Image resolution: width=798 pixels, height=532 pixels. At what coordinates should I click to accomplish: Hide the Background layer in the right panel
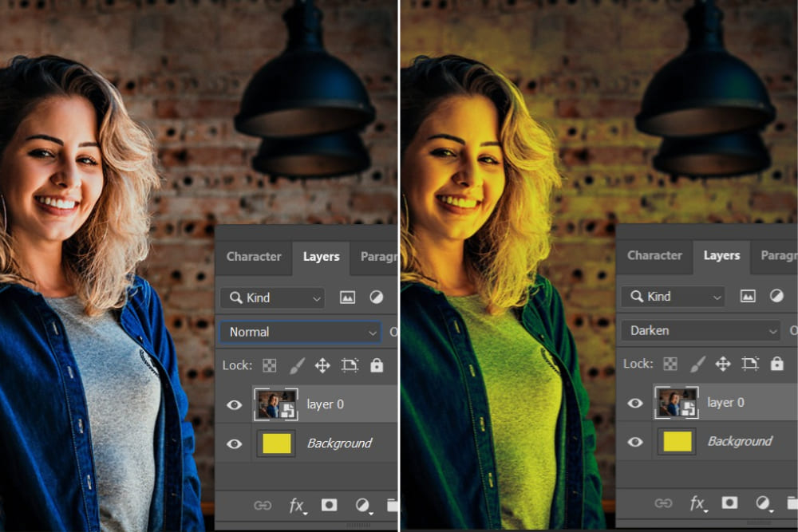tap(634, 442)
